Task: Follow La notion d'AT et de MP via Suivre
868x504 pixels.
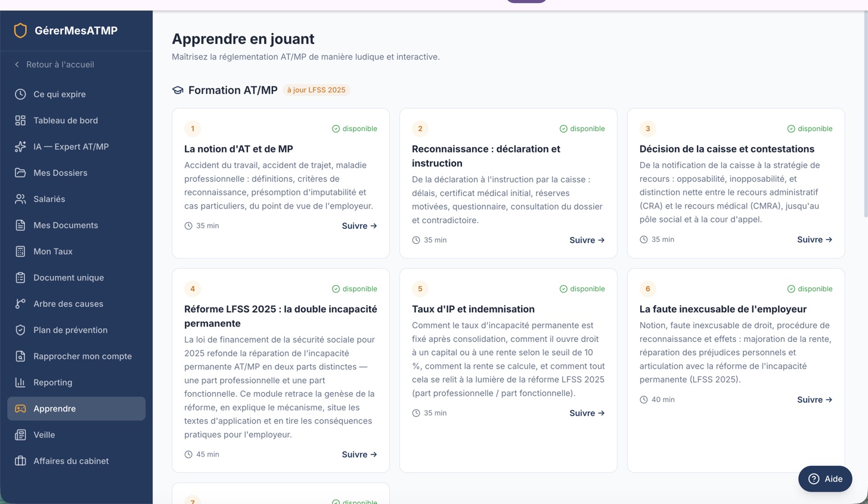Action: pyautogui.click(x=359, y=226)
